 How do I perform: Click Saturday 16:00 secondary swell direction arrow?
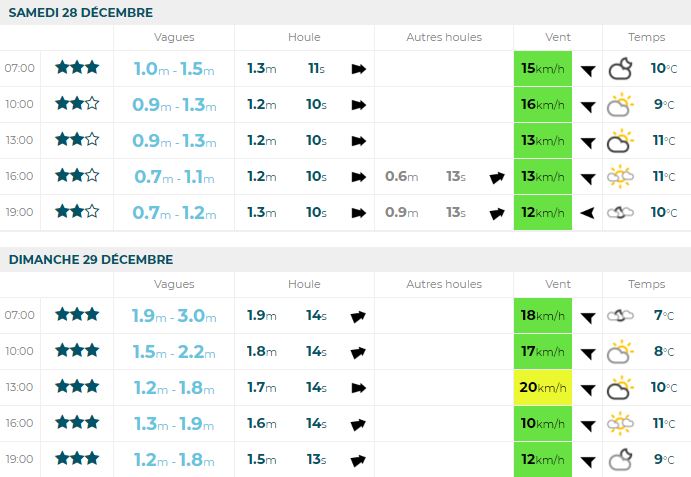[497, 177]
